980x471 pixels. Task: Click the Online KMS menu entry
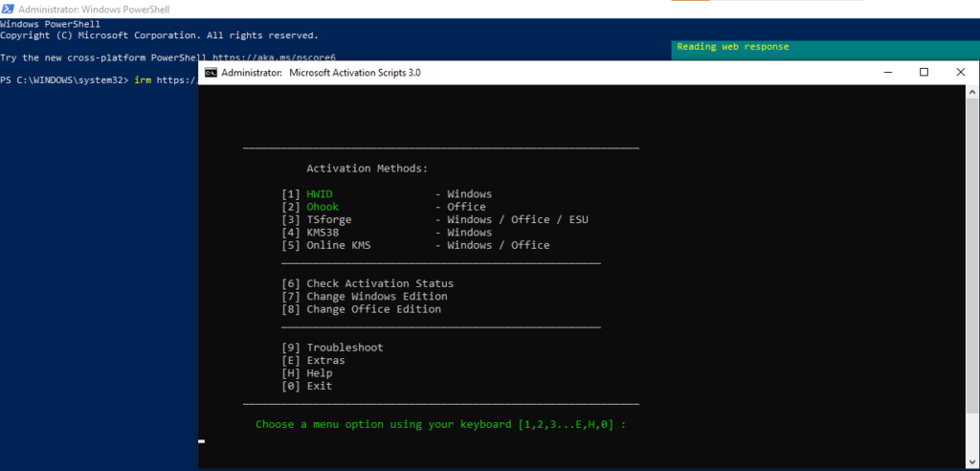415,245
